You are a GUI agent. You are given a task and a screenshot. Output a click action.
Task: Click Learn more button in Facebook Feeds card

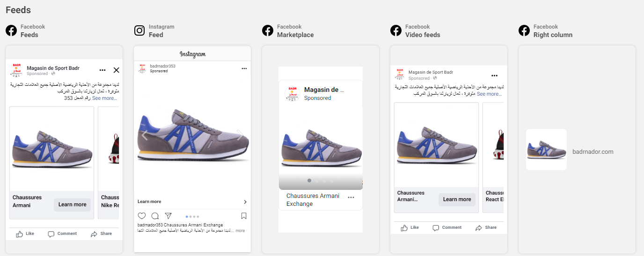[x=73, y=205]
